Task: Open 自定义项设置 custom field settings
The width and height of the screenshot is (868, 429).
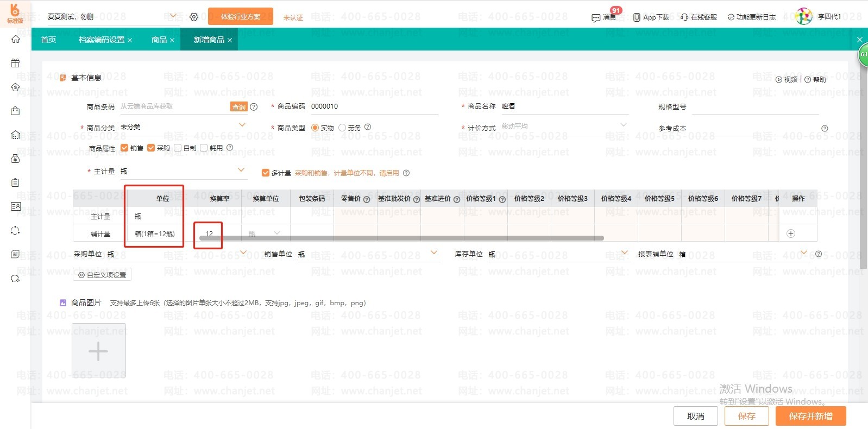Action: click(102, 275)
